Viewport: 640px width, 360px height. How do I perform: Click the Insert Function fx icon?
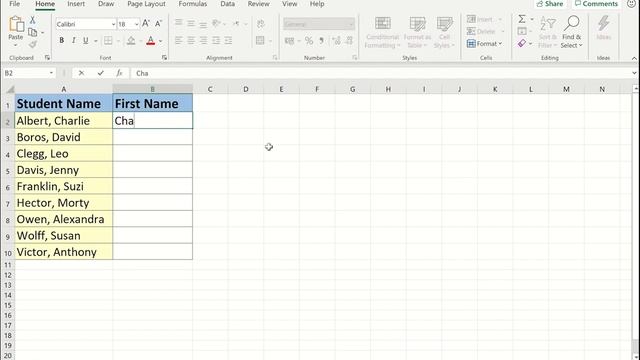[x=119, y=73]
